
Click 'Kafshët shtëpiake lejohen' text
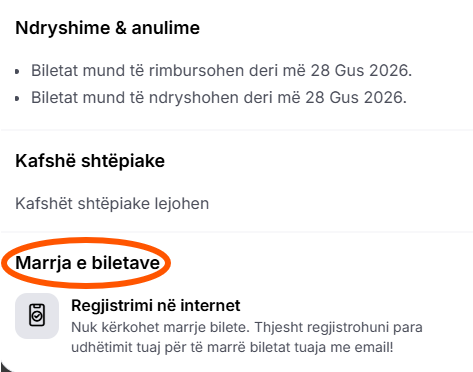click(x=112, y=203)
